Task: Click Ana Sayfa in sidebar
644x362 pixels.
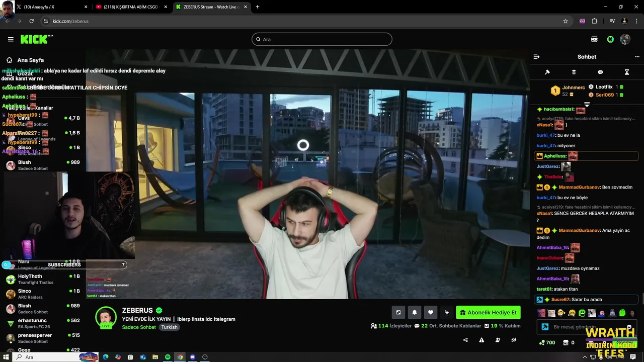Action: coord(30,60)
